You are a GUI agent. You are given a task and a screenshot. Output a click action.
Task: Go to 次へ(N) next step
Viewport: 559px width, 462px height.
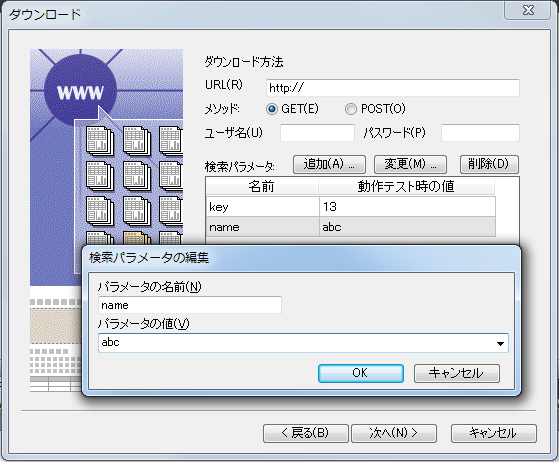pyautogui.click(x=394, y=433)
